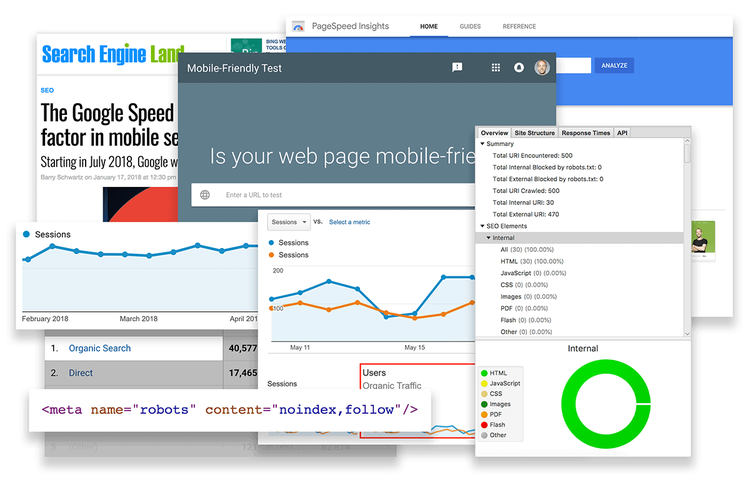Image resolution: width=750 pixels, height=480 pixels.
Task: Click the red Flash legend swatch
Action: coord(484,425)
